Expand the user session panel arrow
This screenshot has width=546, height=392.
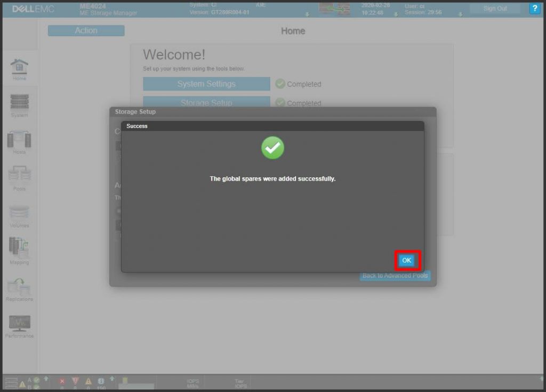(x=460, y=14)
